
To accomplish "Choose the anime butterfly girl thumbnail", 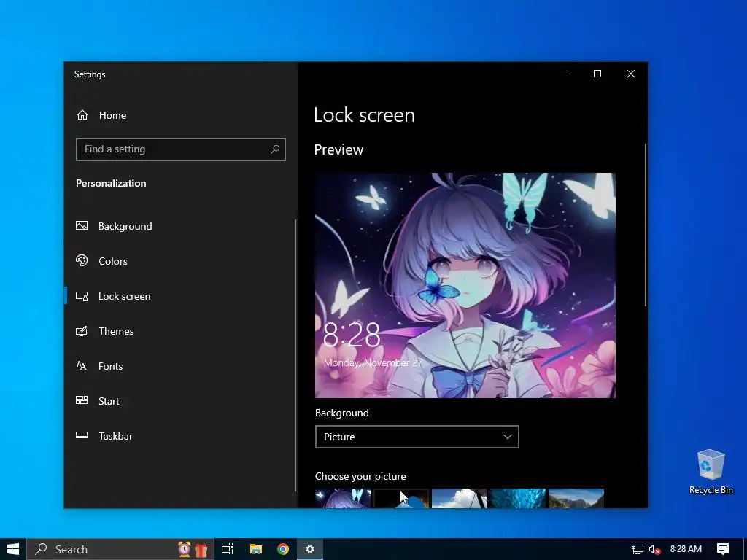I will (343, 498).
